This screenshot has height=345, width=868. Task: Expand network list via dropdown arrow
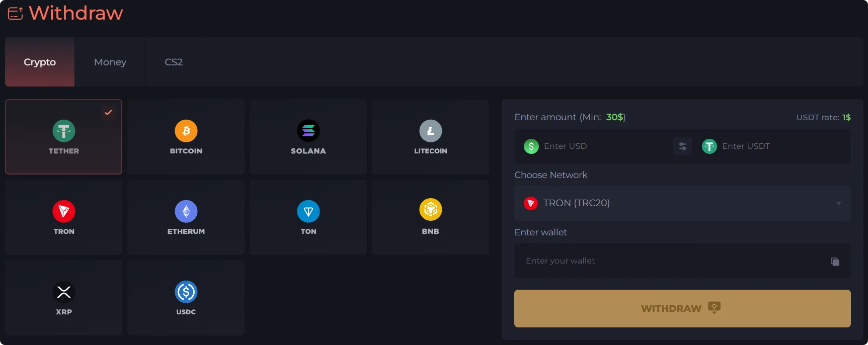click(x=839, y=204)
